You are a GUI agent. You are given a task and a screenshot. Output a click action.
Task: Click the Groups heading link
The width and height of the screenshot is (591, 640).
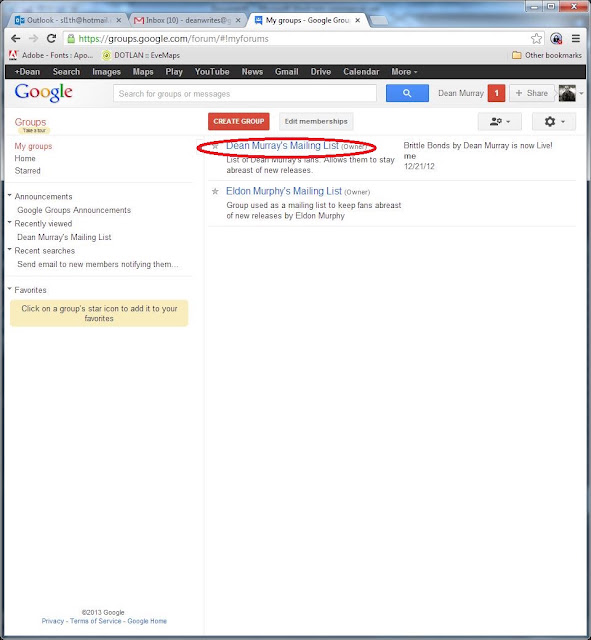(x=30, y=122)
